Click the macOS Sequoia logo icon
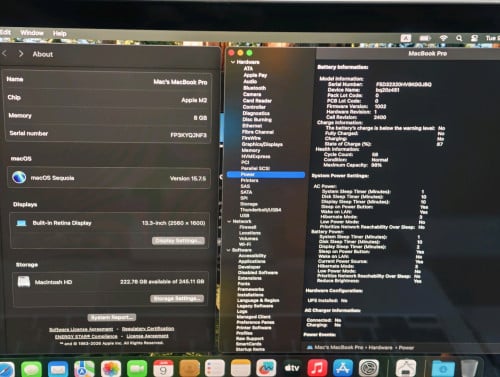The width and height of the screenshot is (500, 377). tap(19, 177)
